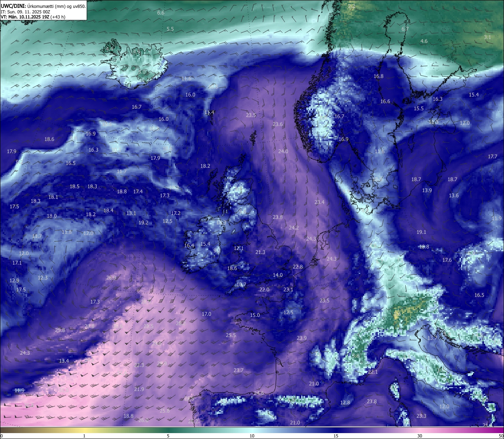Click the '30' label on the color scale
This screenshot has width=504, height=439.
420,436
